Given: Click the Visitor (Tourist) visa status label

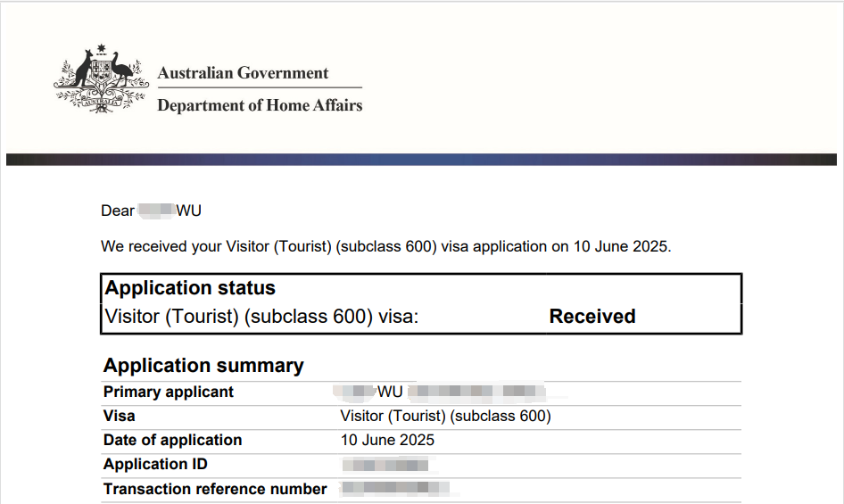Looking at the screenshot, I should click(x=261, y=316).
